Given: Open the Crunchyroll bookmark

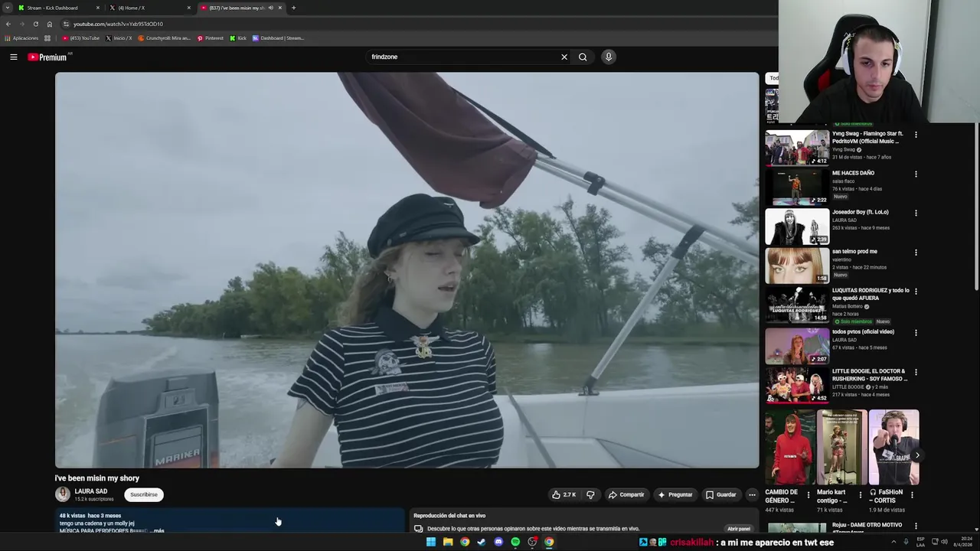Looking at the screenshot, I should click(164, 38).
